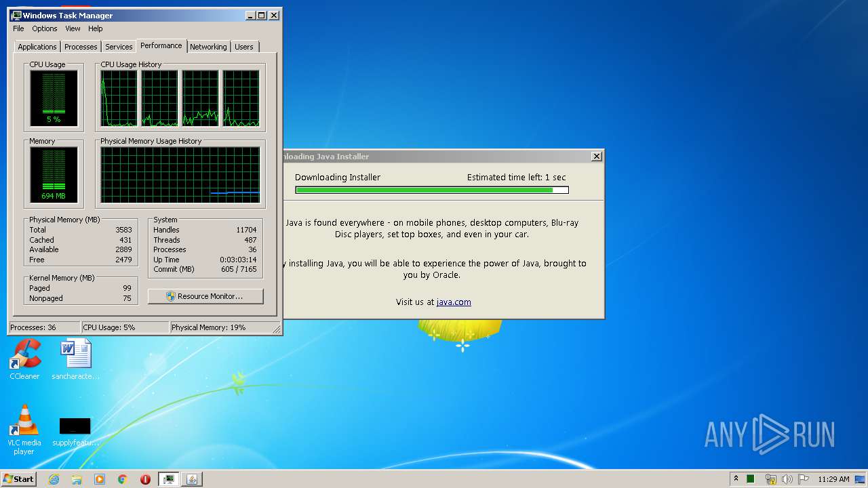
Task: Click the Java download progress bar
Action: pos(432,190)
